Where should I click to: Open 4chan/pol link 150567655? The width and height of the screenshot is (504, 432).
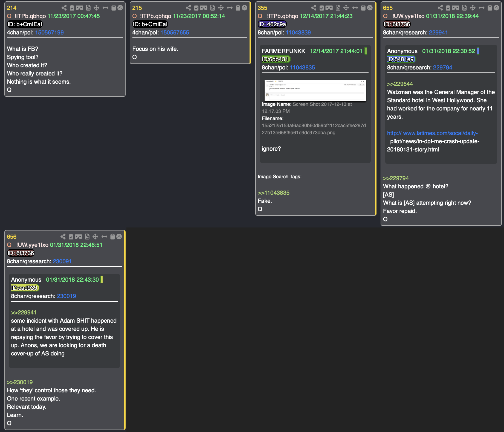[x=175, y=33]
